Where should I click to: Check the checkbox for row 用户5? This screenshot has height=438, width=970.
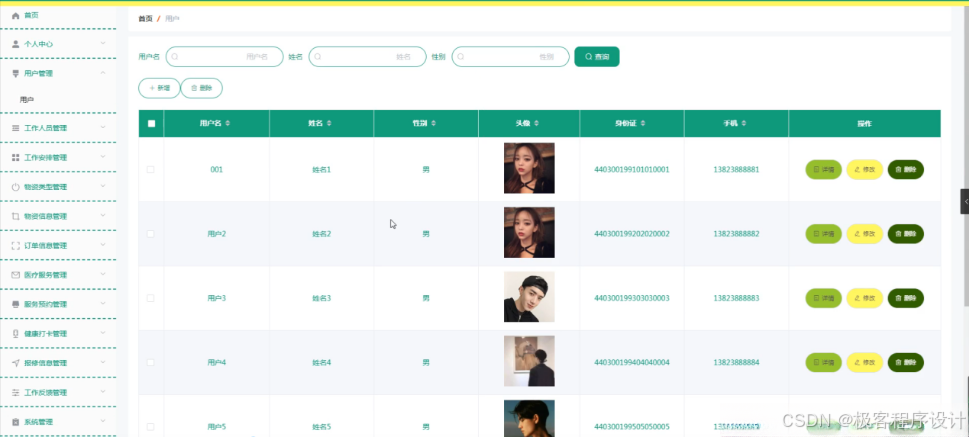click(150, 427)
